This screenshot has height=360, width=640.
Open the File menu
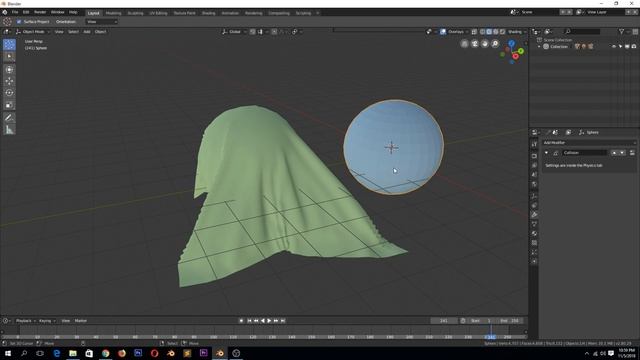click(15, 12)
